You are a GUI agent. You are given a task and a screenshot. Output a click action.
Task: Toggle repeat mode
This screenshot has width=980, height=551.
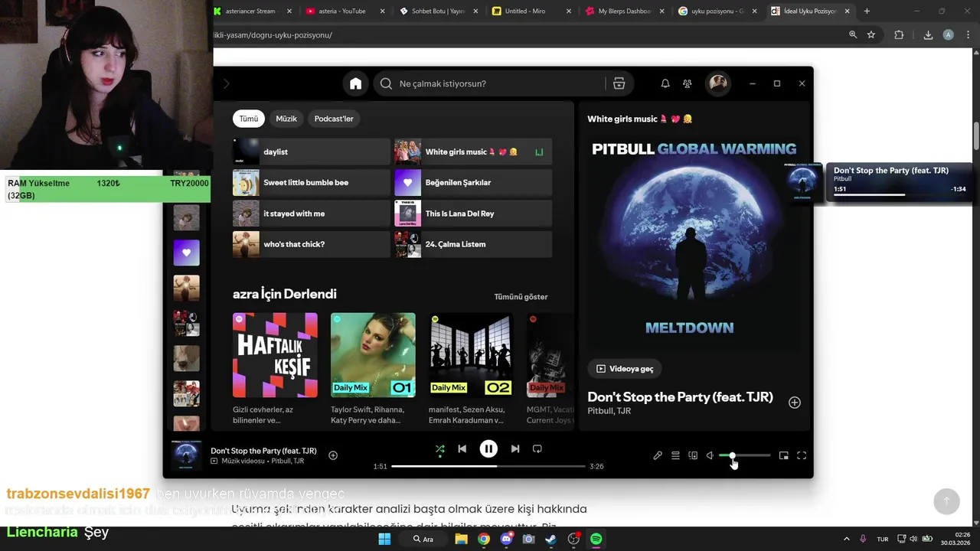(537, 449)
